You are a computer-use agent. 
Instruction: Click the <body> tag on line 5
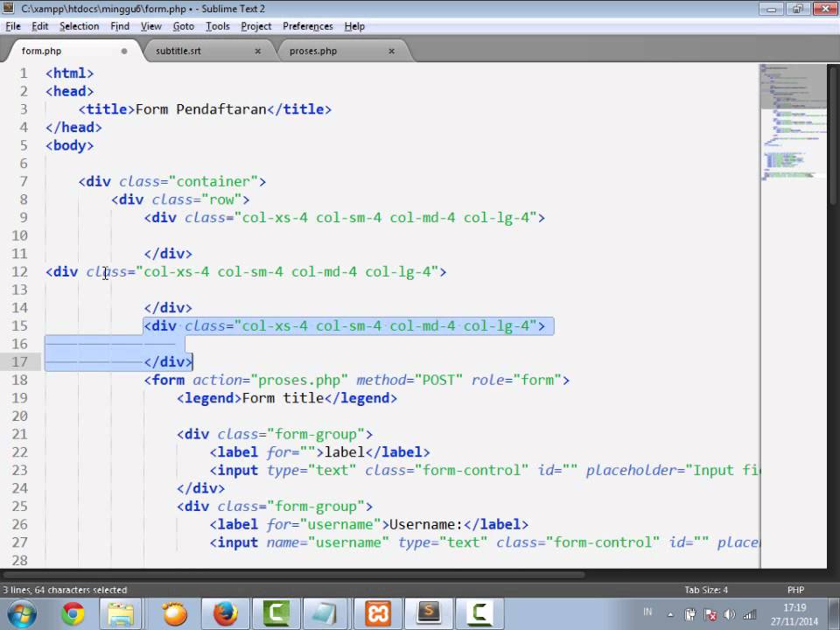[70, 145]
